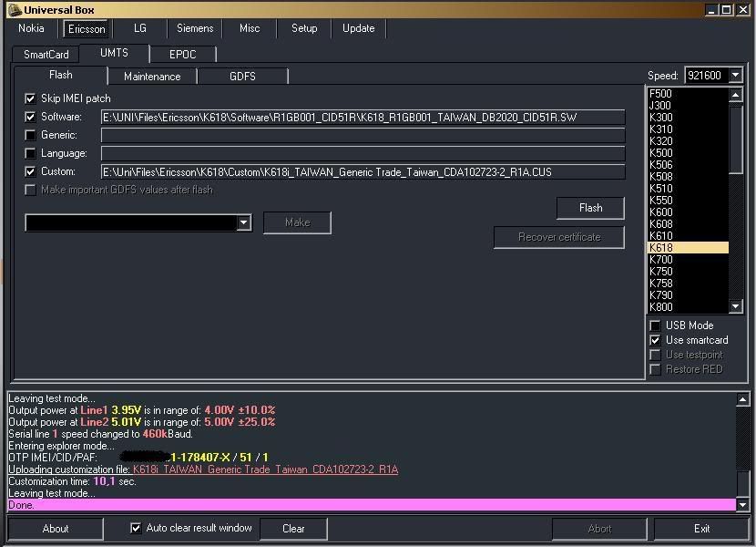Viewport: 756px width, 547px height.
Task: Enable the Generic file checkbox
Action: tap(30, 135)
